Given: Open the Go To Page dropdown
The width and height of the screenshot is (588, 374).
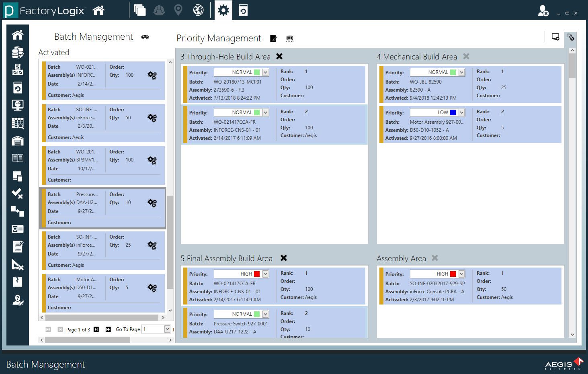Looking at the screenshot, I should 168,329.
